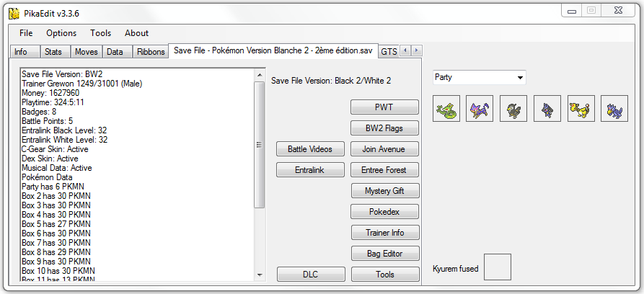Pick the Riolu sprite in party
644x294 pixels.
click(x=547, y=108)
